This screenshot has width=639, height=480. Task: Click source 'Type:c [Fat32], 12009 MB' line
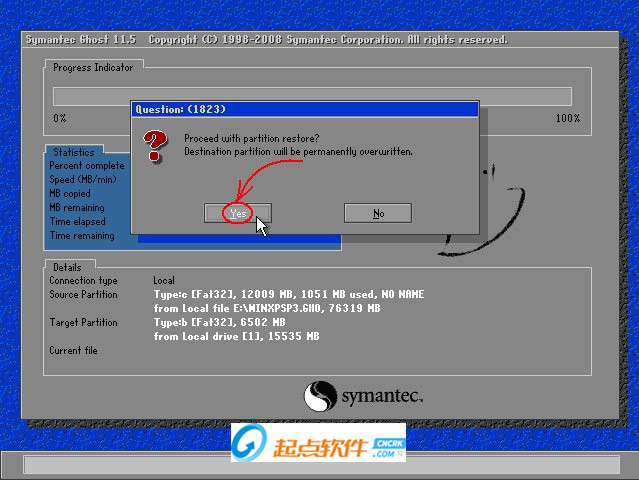[289, 294]
